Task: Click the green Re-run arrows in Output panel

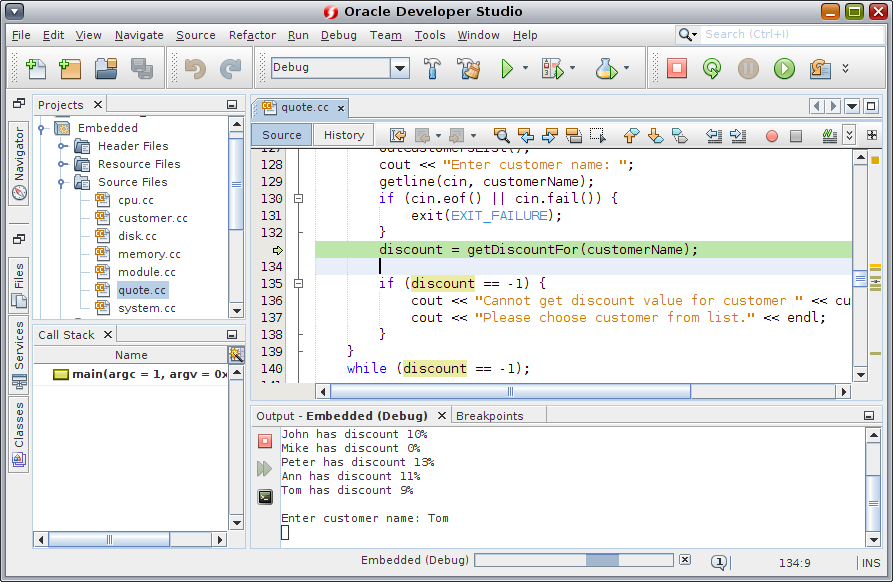Action: [x=264, y=469]
